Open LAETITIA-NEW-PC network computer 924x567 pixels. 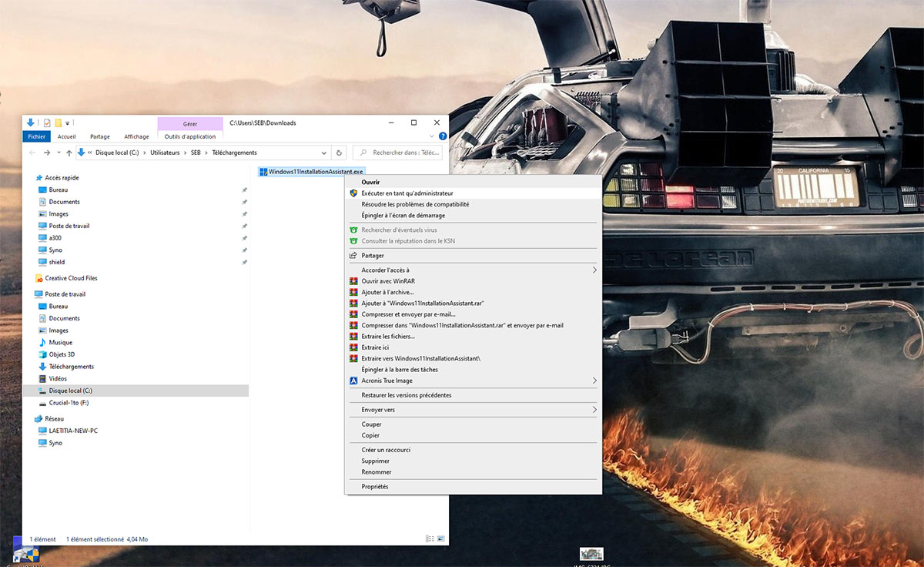pyautogui.click(x=73, y=431)
